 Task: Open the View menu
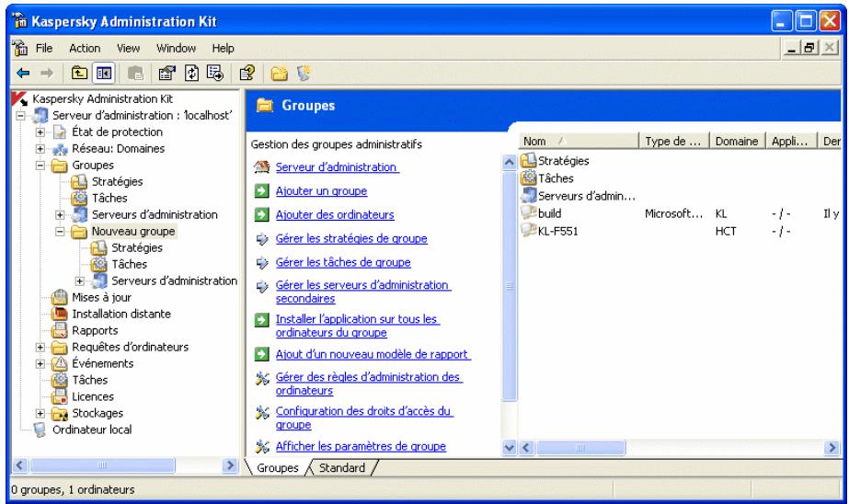[129, 48]
